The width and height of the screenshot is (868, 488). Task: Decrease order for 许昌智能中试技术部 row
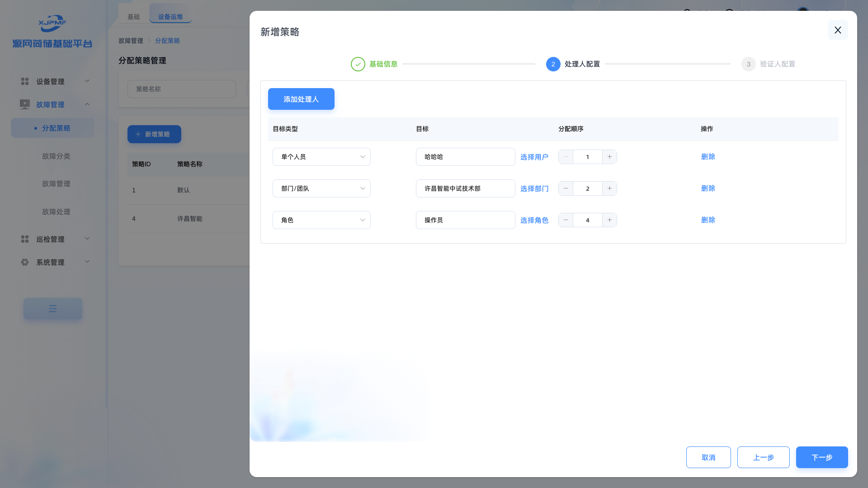click(566, 188)
